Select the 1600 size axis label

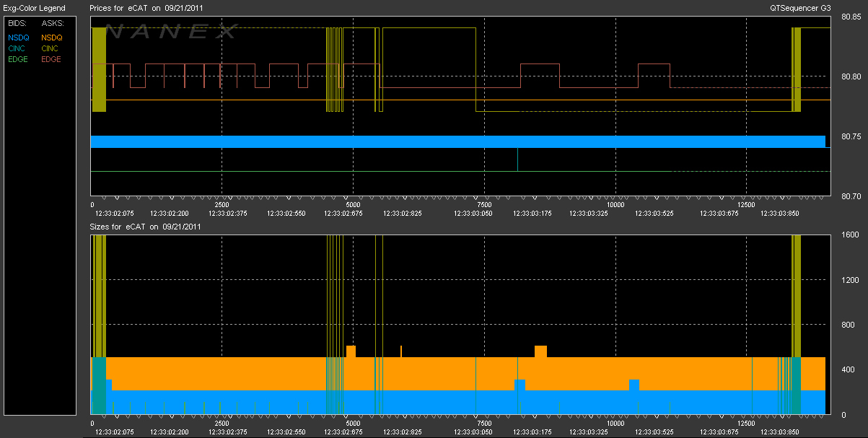[849, 235]
